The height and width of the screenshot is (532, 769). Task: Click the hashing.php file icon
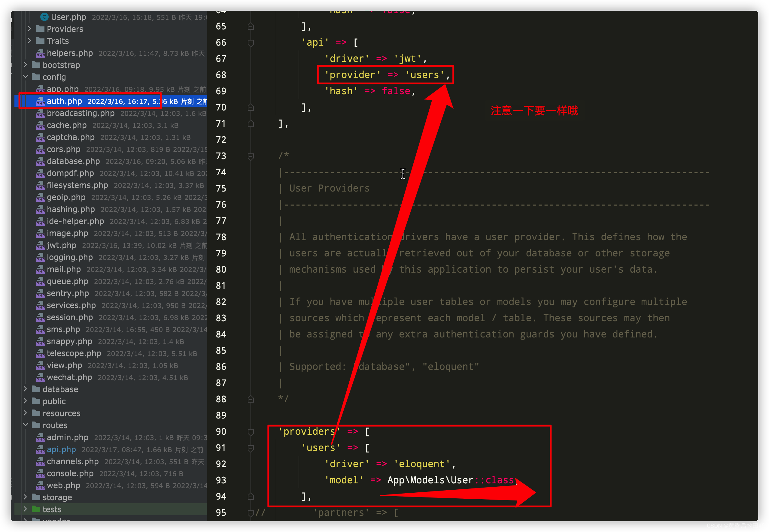click(x=40, y=209)
